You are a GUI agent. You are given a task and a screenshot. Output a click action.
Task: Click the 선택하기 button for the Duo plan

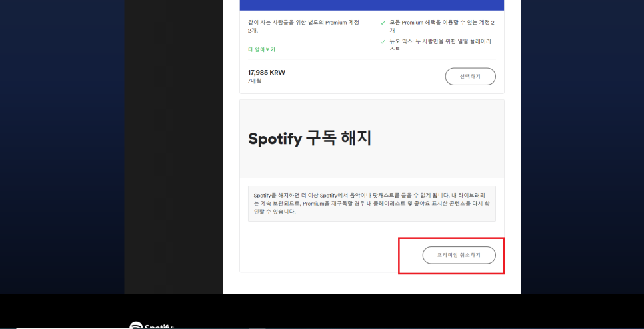point(470,77)
